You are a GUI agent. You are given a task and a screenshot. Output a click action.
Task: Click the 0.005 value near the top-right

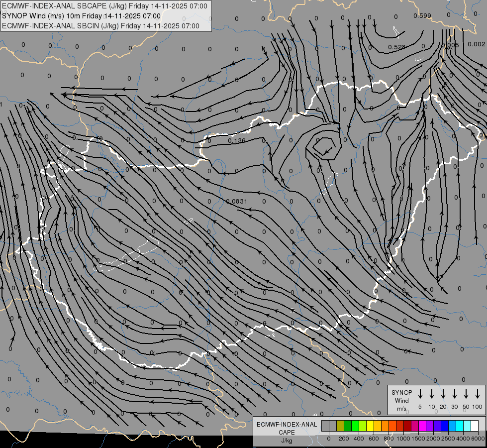point(450,45)
